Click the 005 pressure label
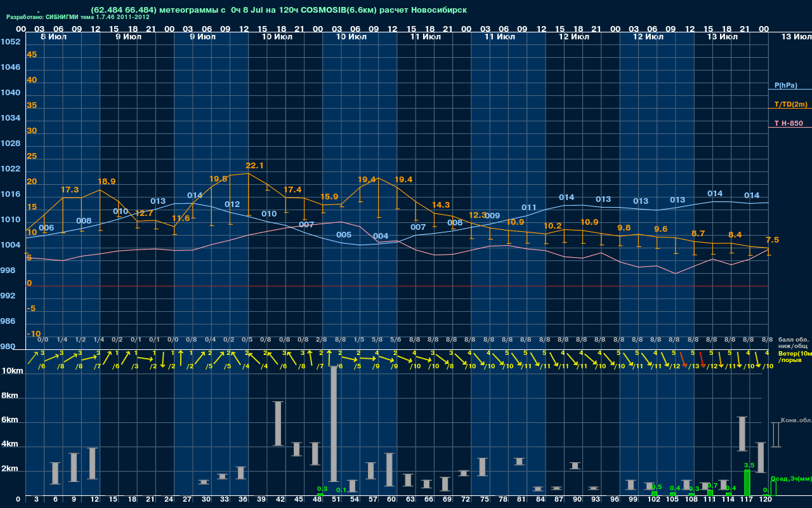This screenshot has width=812, height=508. tap(344, 235)
